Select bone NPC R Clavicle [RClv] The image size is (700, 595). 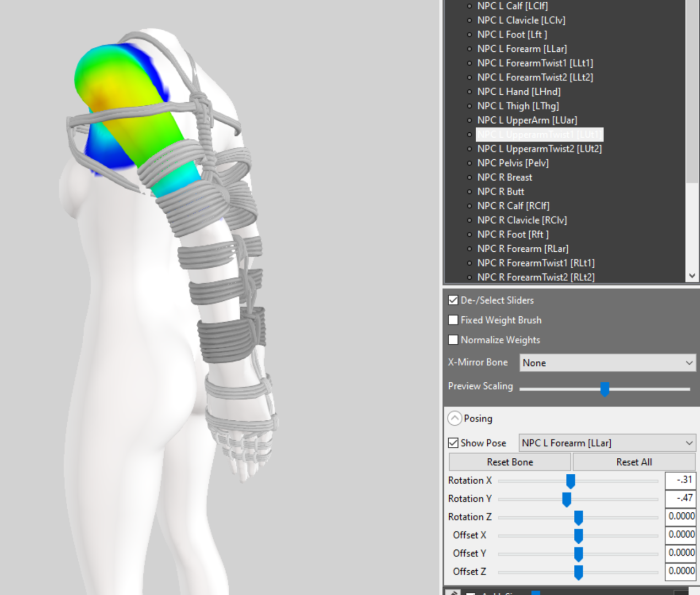523,221
